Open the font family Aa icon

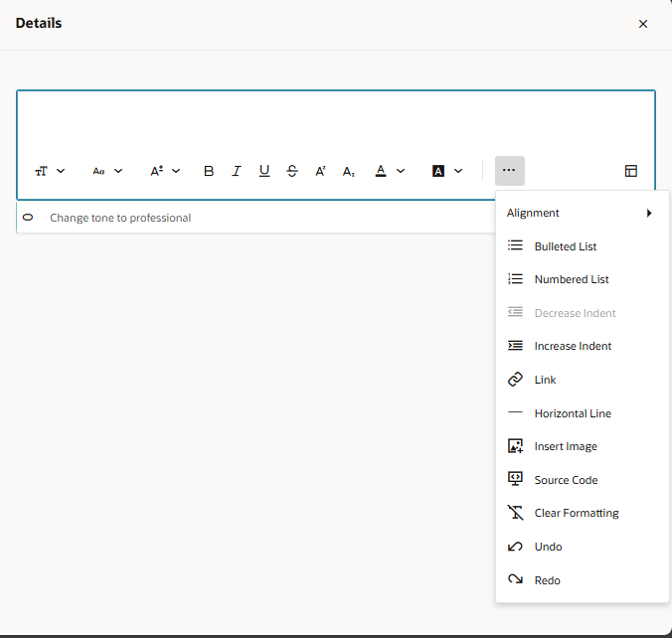[x=98, y=171]
